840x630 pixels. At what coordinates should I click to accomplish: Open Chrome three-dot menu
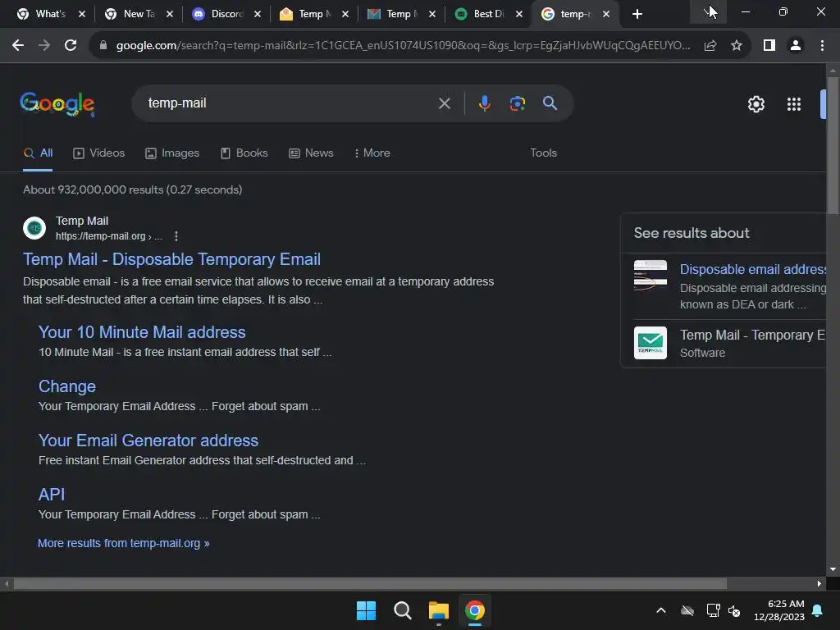point(822,46)
